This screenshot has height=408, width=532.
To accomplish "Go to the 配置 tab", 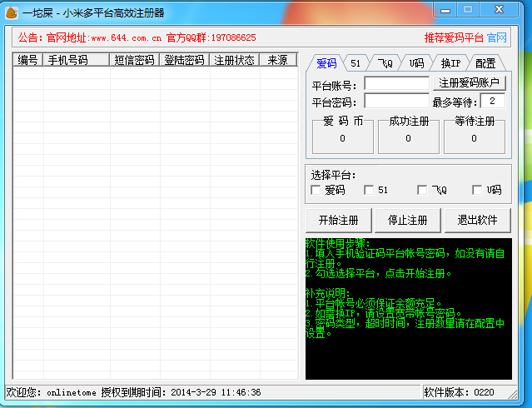I will click(x=485, y=63).
